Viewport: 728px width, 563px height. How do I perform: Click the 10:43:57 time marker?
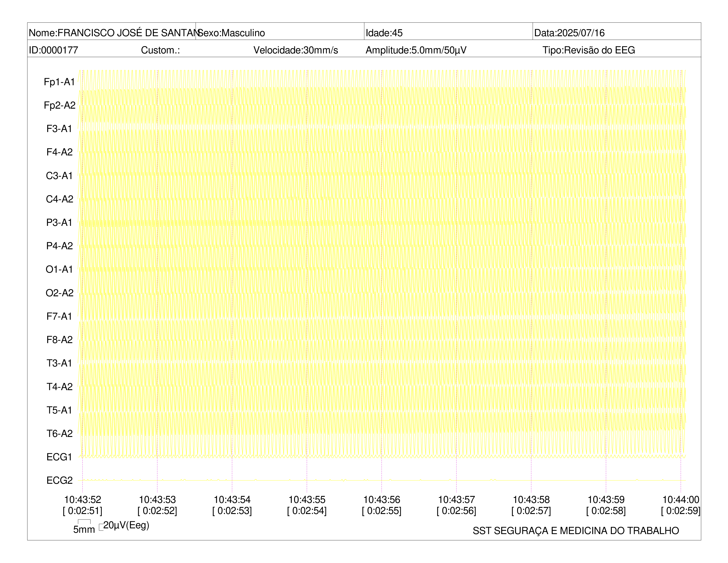pos(456,500)
